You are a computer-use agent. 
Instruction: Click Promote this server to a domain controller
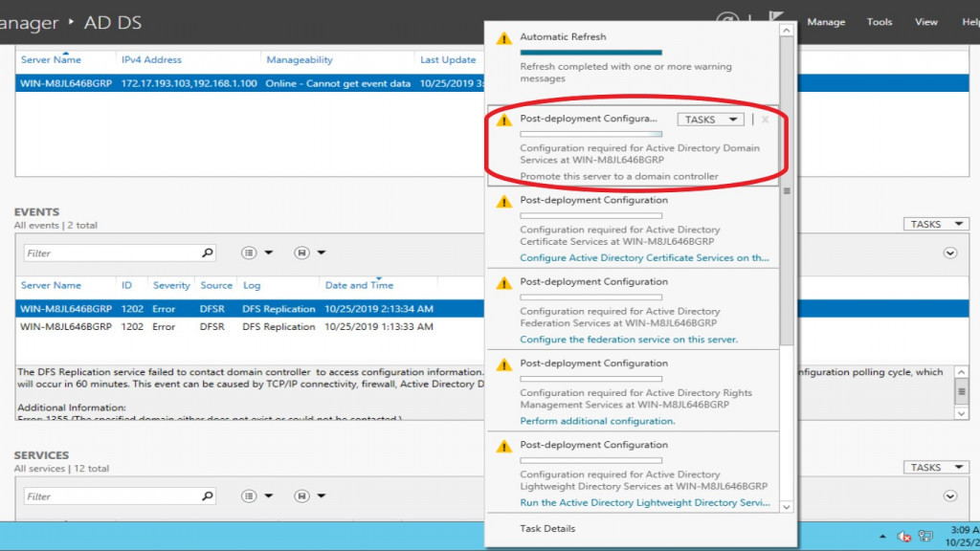click(x=619, y=176)
